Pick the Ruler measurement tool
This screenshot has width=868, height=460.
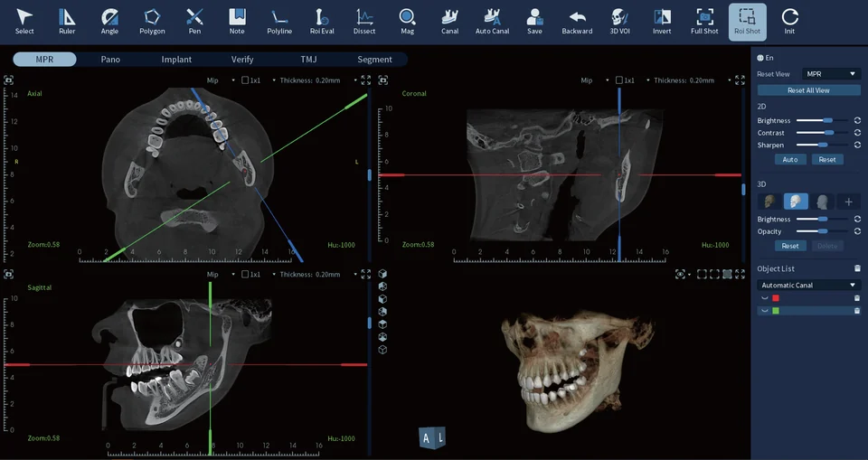[x=67, y=23]
